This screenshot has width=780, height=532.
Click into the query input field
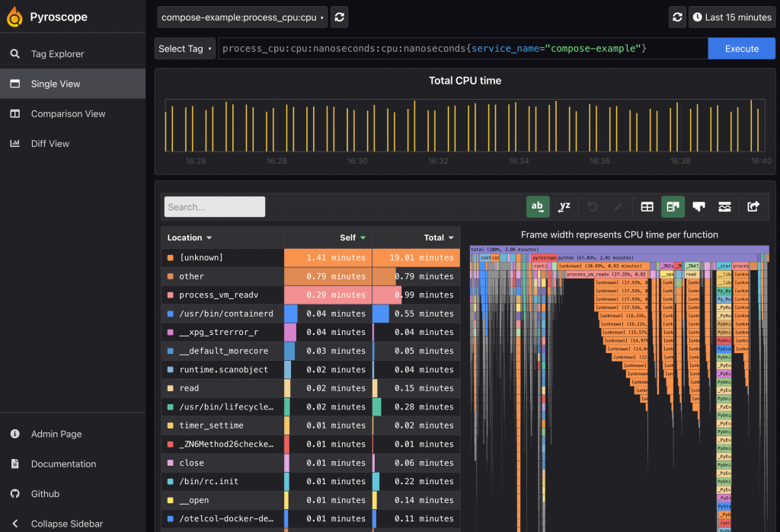[x=462, y=49]
